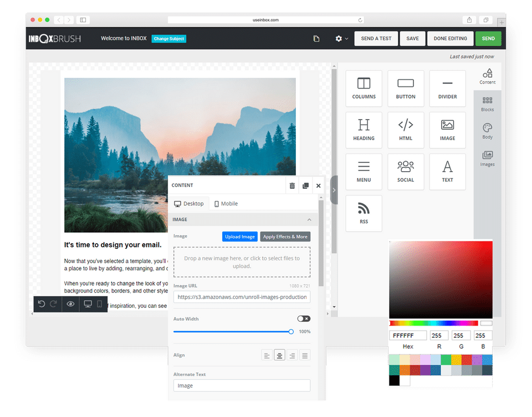Open the settings gear dropdown
532x417 pixels.
click(x=341, y=39)
